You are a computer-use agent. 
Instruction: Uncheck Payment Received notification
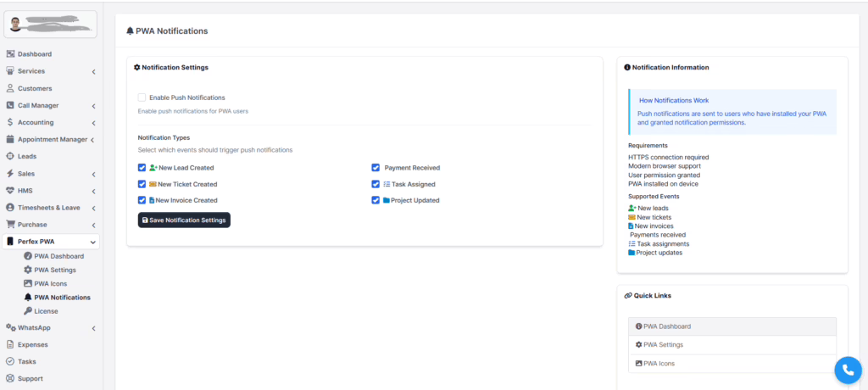[376, 167]
